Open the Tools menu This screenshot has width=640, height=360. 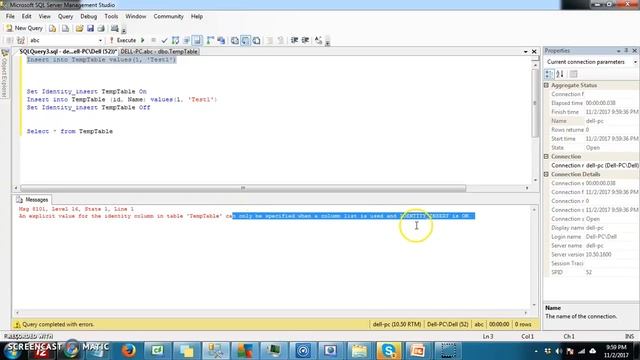coord(111,16)
